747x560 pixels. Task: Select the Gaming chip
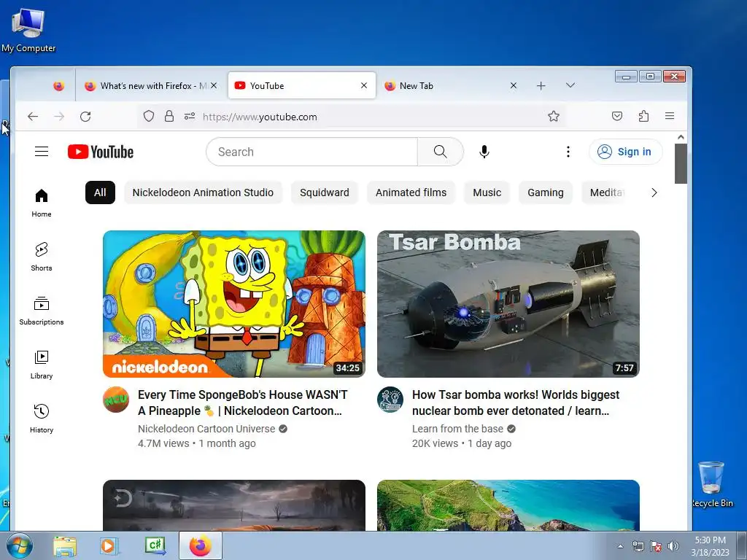click(546, 192)
